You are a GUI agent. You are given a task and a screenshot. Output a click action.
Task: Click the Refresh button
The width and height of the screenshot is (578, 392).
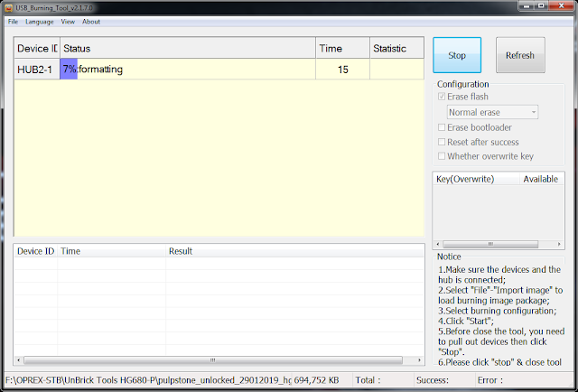point(519,55)
